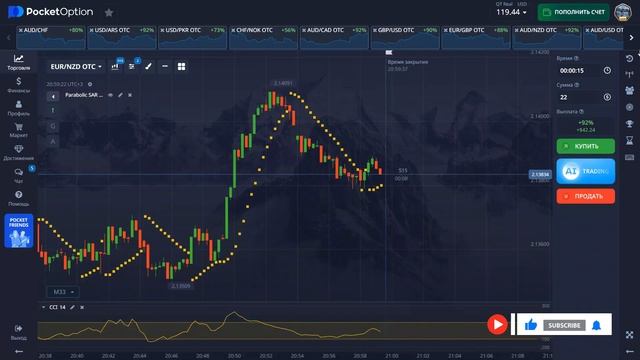Open the pending trades hourglass icon
Screen dimensions: 640x360
coord(629,140)
